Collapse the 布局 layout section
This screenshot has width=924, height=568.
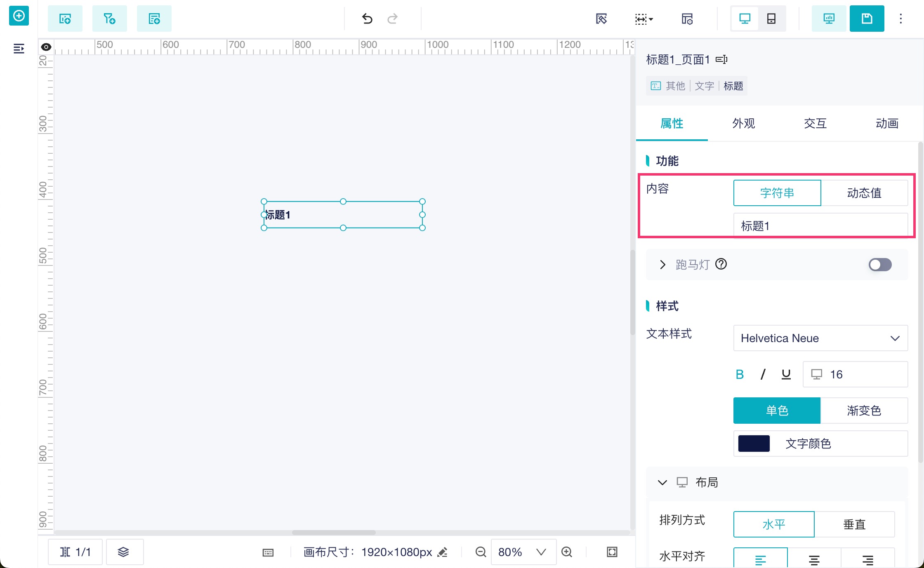pyautogui.click(x=662, y=482)
